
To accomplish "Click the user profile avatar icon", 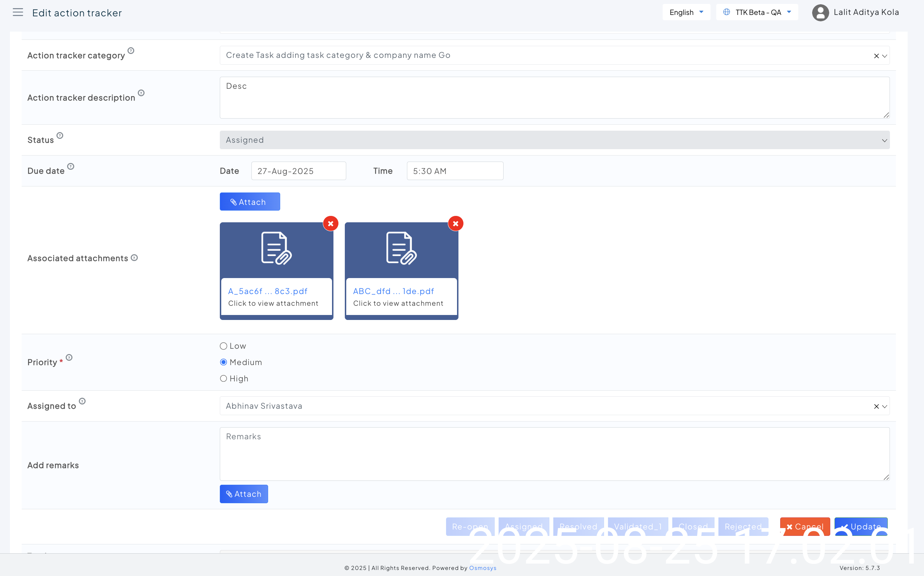I will pos(820,12).
